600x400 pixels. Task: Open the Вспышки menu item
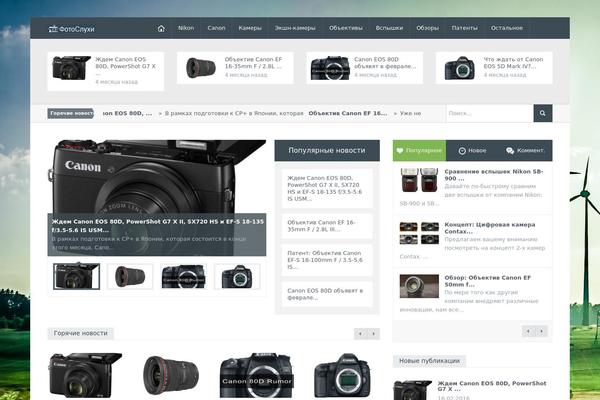(389, 28)
